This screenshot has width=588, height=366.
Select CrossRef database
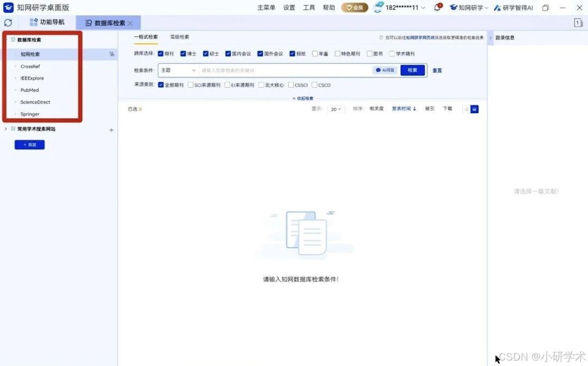tap(30, 66)
